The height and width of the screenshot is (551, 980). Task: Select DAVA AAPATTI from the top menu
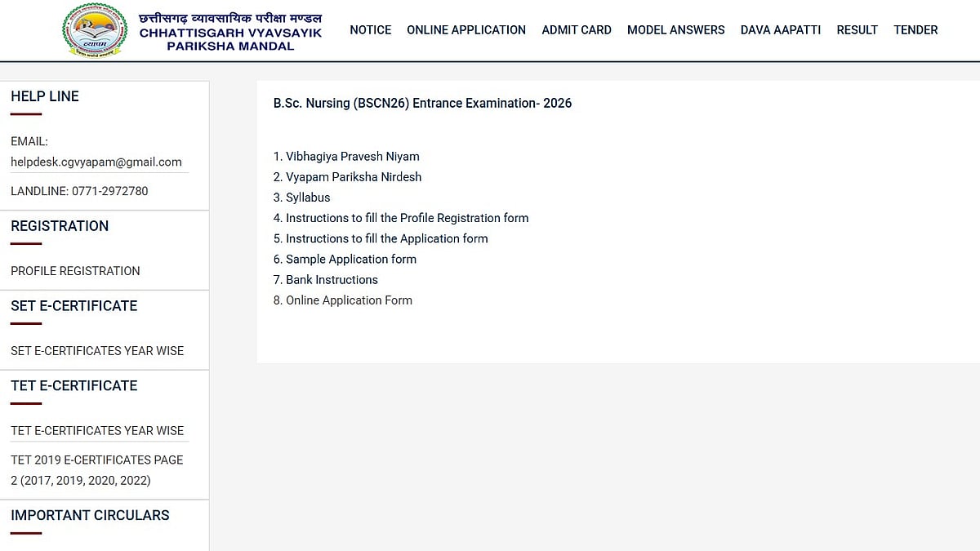(781, 30)
